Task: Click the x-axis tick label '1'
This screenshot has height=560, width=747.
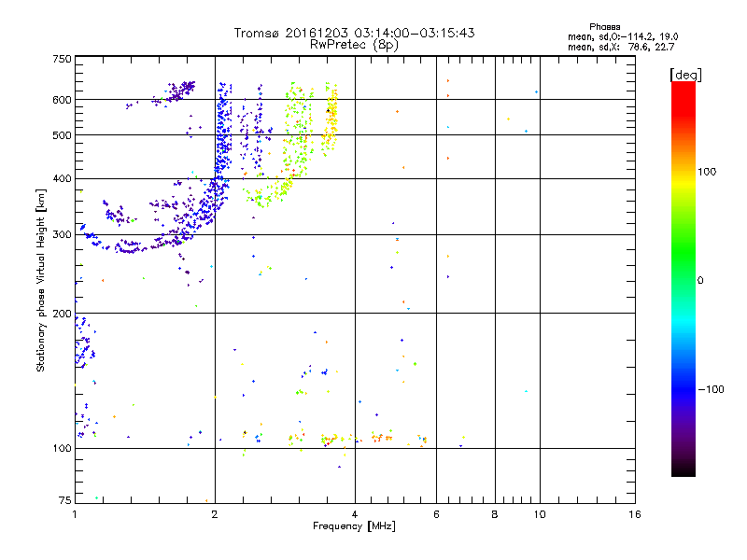Action: click(x=76, y=514)
